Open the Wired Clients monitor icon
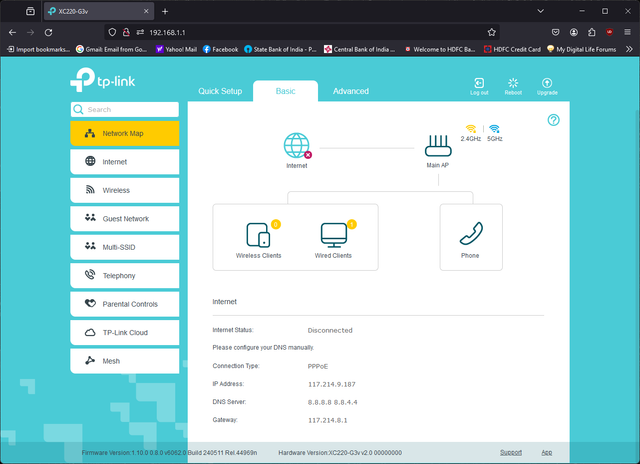The height and width of the screenshot is (464, 640). (x=335, y=235)
